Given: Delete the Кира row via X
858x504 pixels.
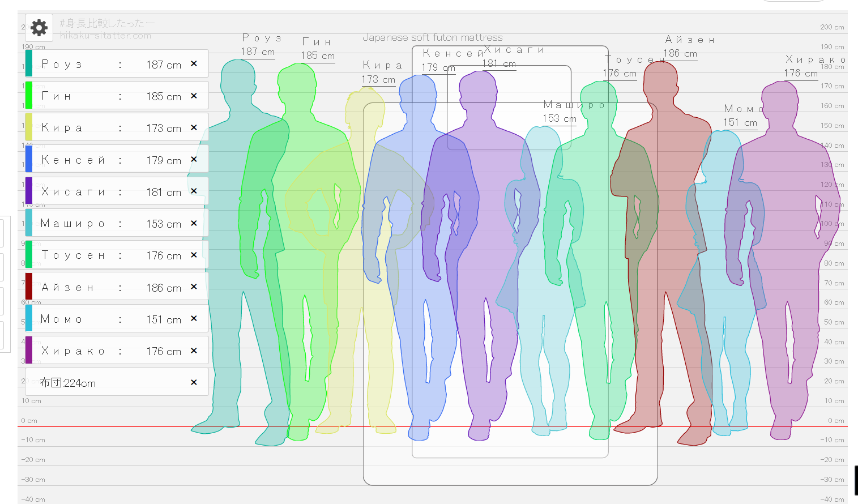Looking at the screenshot, I should point(194,127).
